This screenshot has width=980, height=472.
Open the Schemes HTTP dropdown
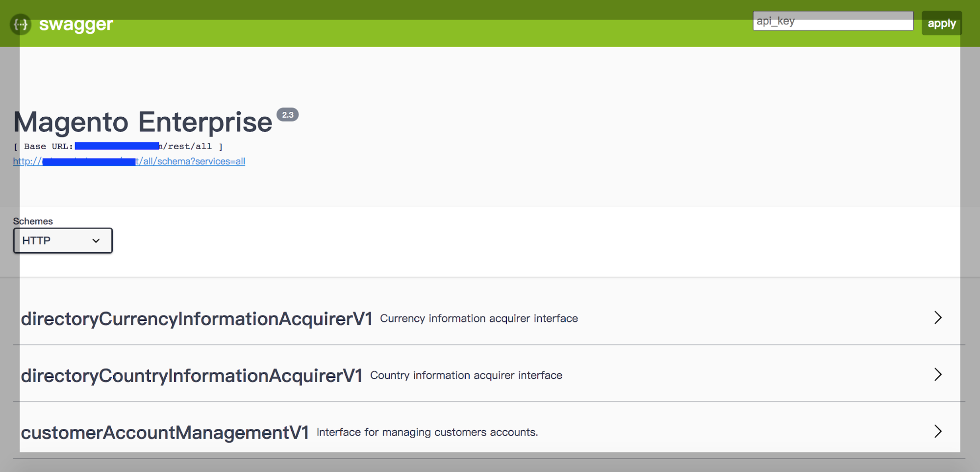coord(63,240)
